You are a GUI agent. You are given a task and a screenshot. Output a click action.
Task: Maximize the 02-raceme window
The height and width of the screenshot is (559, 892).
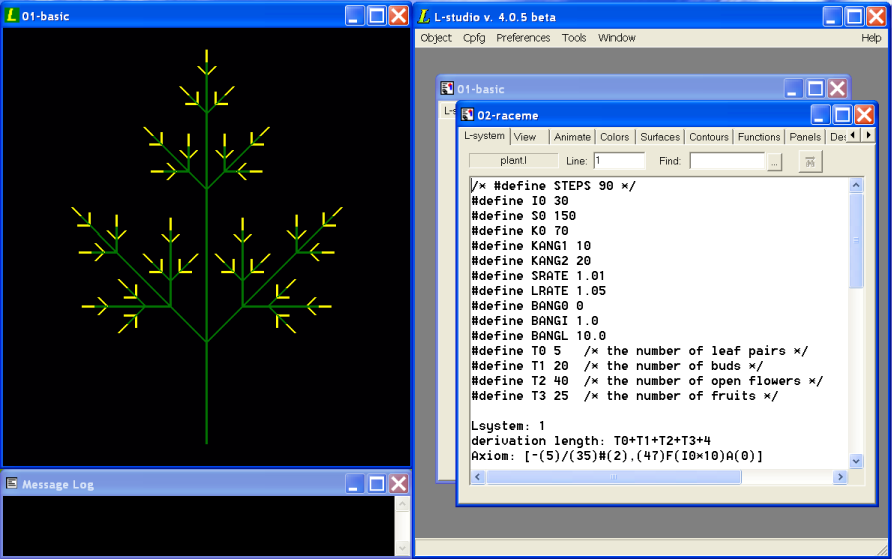[x=842, y=115]
